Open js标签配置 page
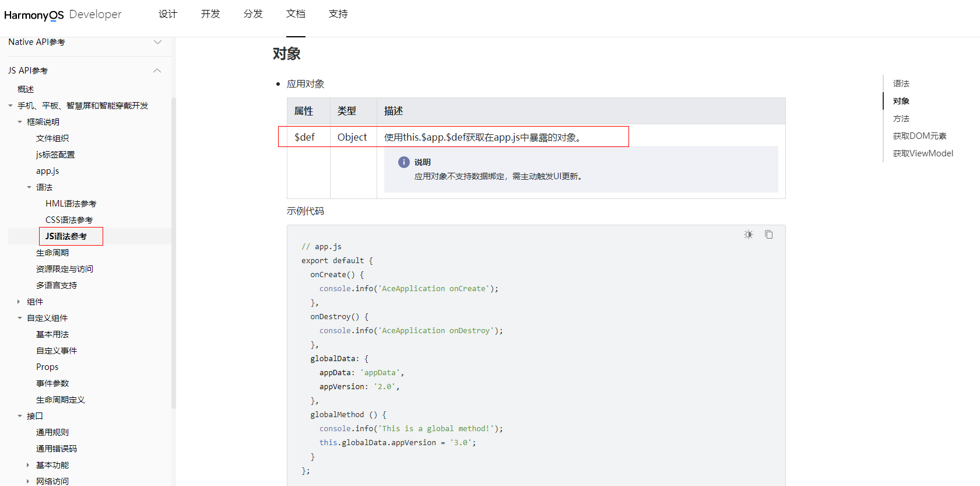This screenshot has height=486, width=980. (x=55, y=155)
